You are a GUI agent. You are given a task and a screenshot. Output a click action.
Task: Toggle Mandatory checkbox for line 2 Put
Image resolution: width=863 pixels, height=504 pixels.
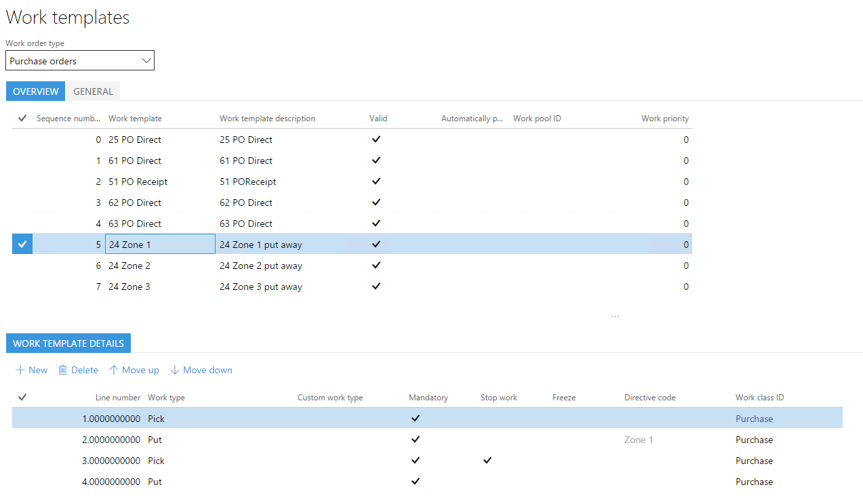[x=416, y=440]
